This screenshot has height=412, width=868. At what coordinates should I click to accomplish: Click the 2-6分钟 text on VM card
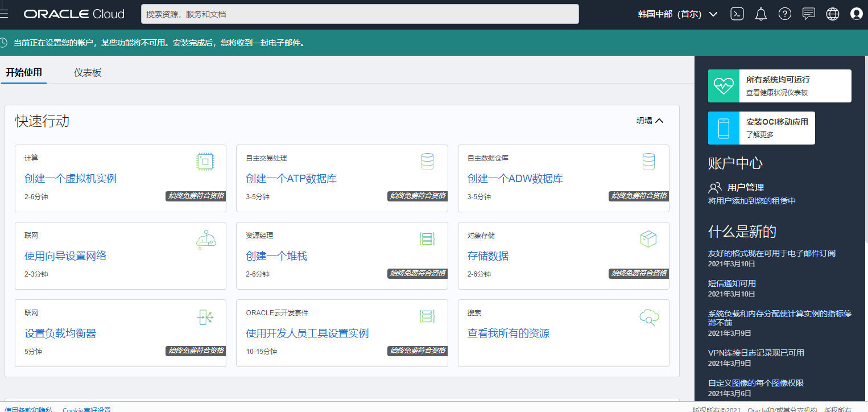point(36,197)
